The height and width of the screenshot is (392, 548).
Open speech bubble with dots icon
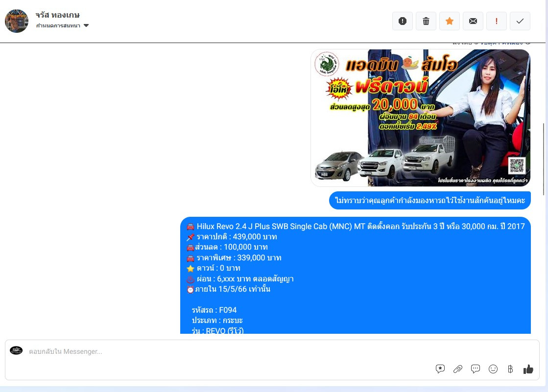[476, 369]
